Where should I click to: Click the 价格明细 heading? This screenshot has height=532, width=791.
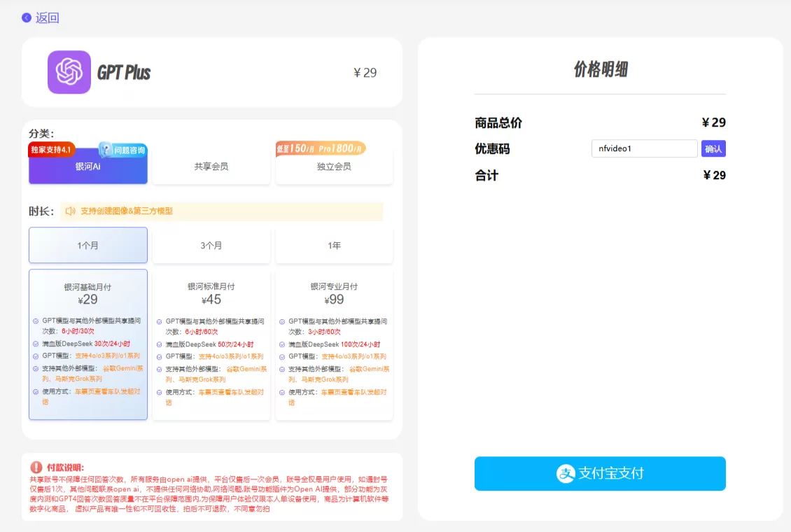pos(601,69)
